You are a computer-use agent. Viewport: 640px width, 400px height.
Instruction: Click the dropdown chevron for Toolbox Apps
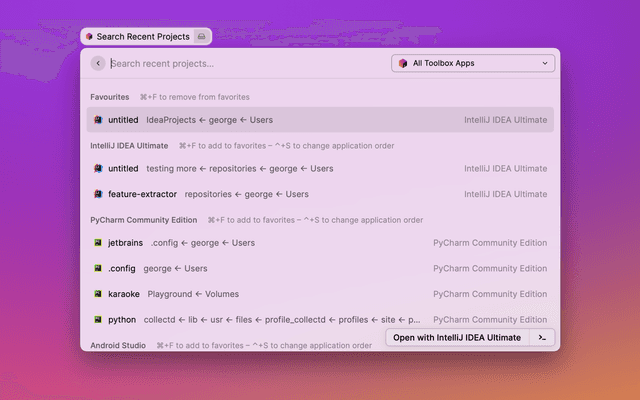pos(545,63)
